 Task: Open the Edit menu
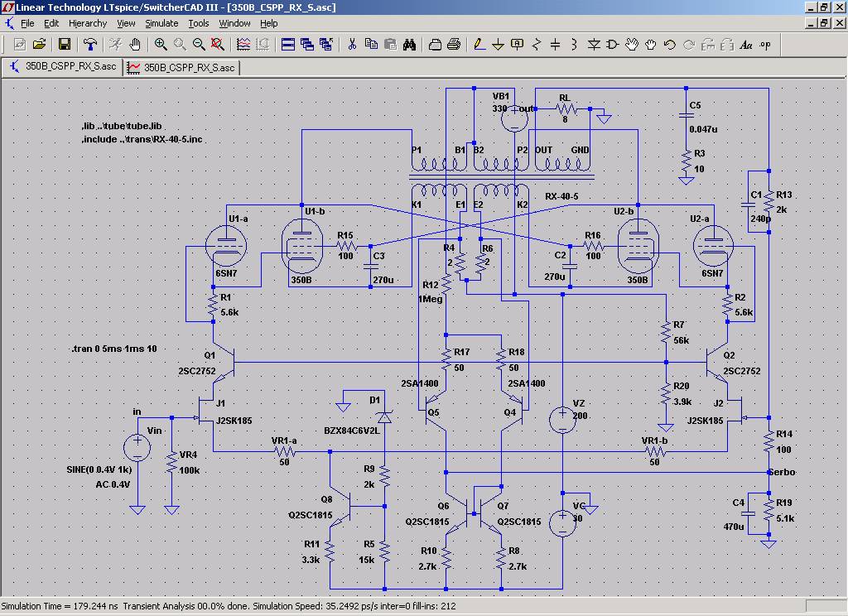51,23
